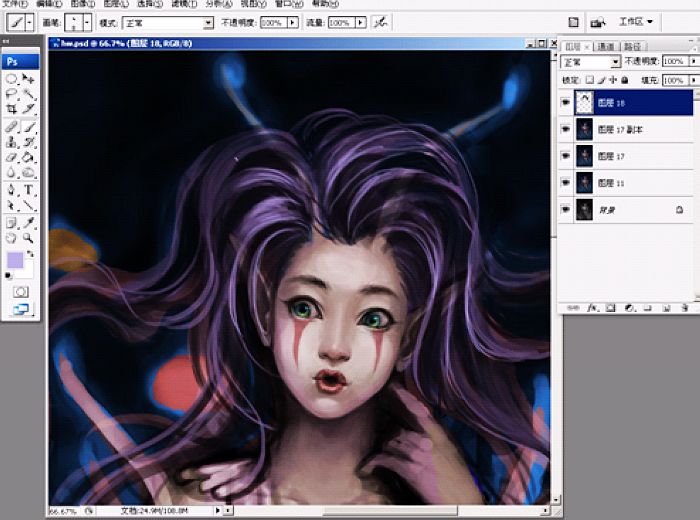Image resolution: width=700 pixels, height=520 pixels.
Task: Select the History Brush tool
Action: (x=28, y=142)
